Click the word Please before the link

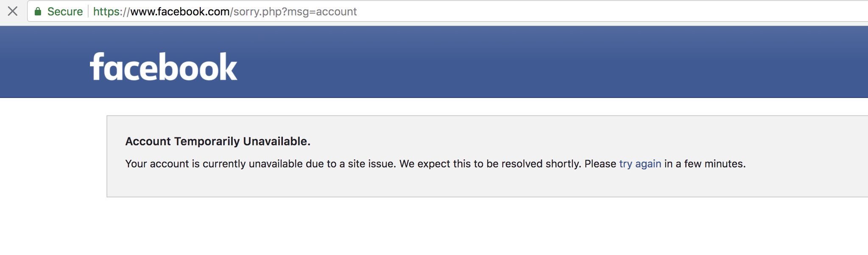pyautogui.click(x=600, y=164)
